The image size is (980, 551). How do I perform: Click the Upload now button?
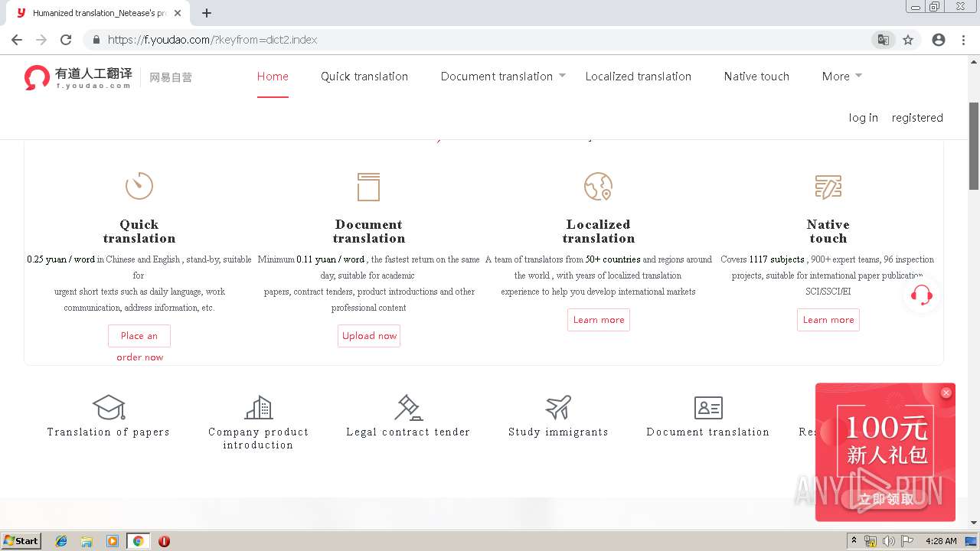coord(369,336)
